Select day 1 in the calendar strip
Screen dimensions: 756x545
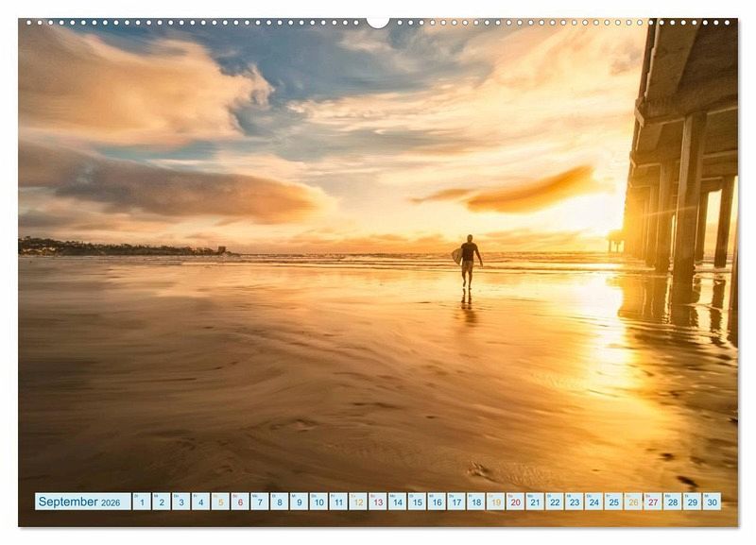coord(141,502)
